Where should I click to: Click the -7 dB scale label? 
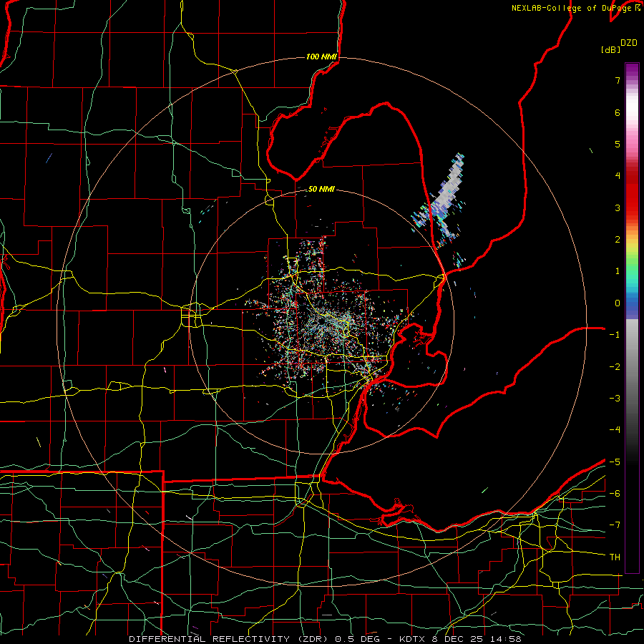615,525
